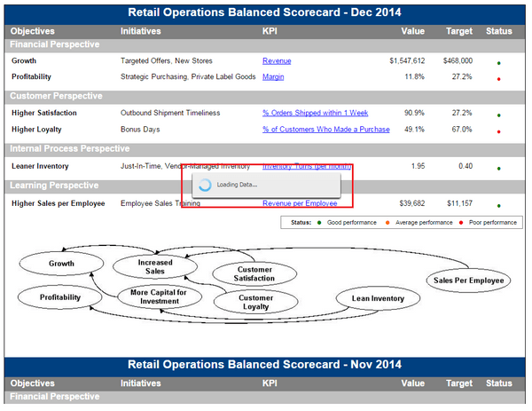Click the red status dot for Higher Loyalty
The image size is (532, 411).
click(x=498, y=131)
